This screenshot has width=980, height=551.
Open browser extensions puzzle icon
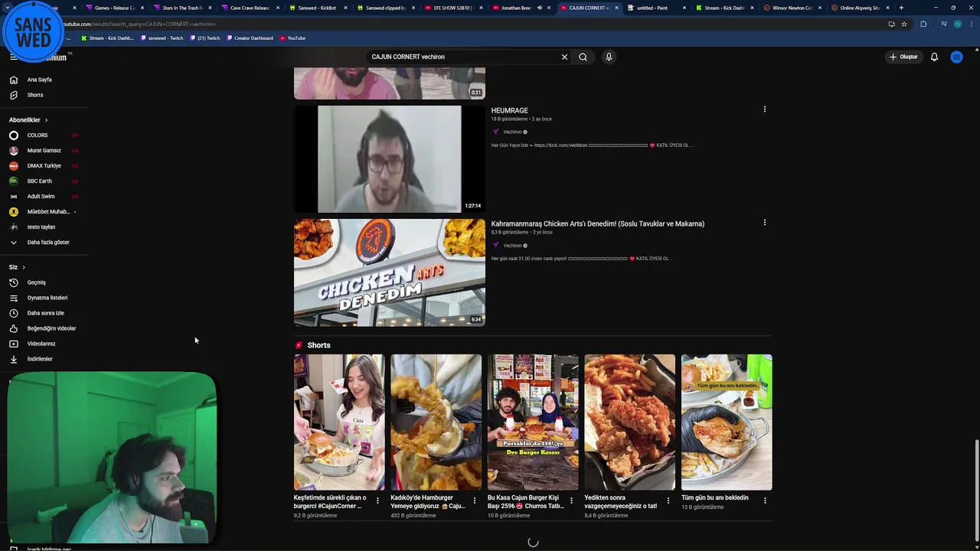pos(923,24)
